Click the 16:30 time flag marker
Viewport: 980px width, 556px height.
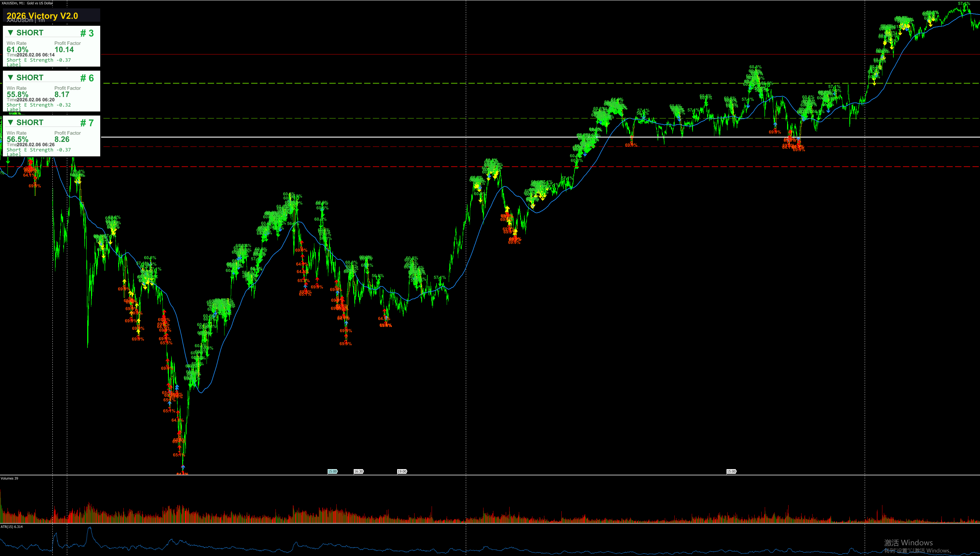pos(358,471)
